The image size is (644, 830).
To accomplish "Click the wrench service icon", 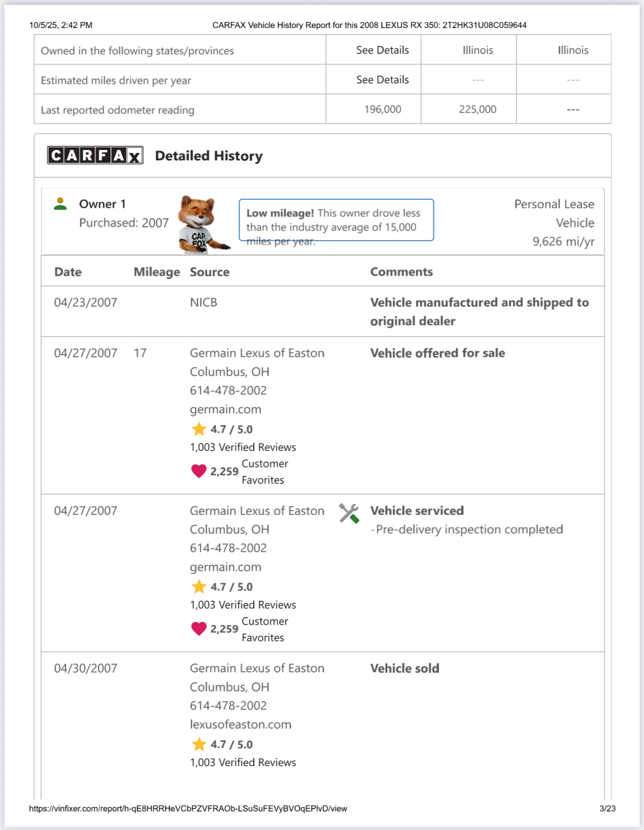I will (x=349, y=513).
